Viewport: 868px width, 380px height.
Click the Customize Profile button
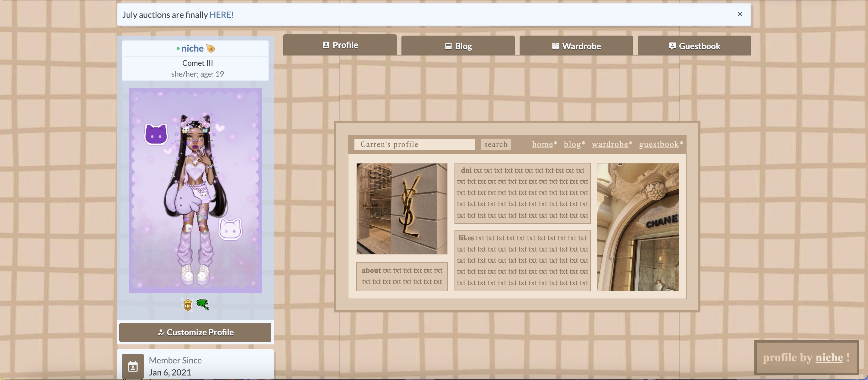(x=195, y=332)
